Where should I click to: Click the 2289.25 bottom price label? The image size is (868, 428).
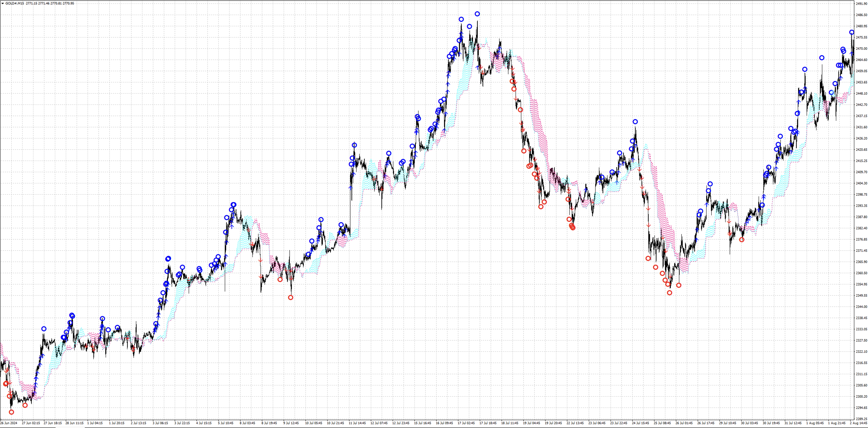click(x=862, y=419)
